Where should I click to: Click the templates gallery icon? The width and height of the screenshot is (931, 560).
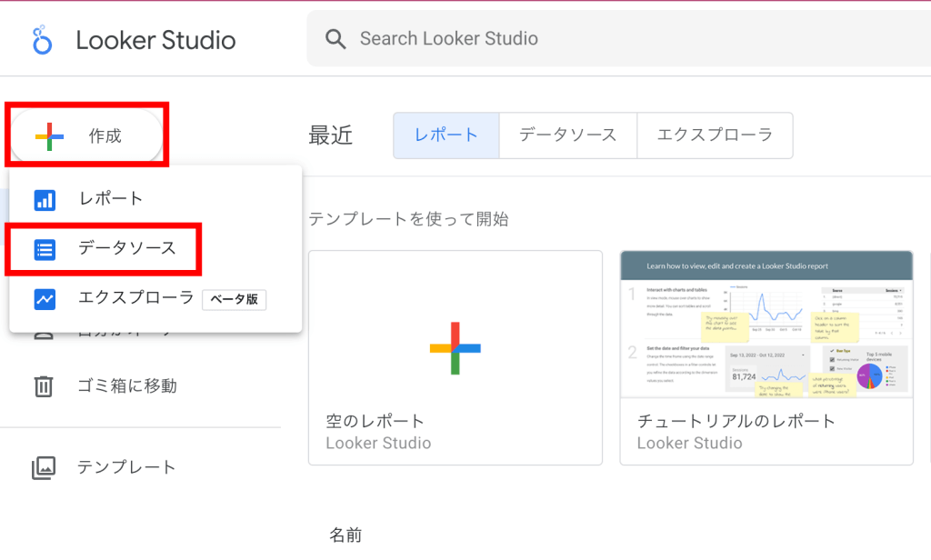point(44,468)
